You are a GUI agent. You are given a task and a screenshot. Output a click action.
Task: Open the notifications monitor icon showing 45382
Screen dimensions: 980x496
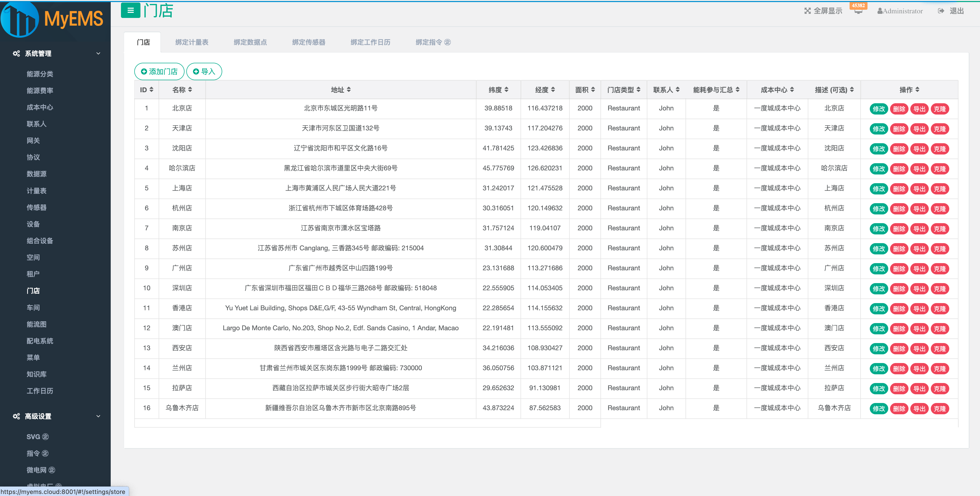tap(858, 12)
